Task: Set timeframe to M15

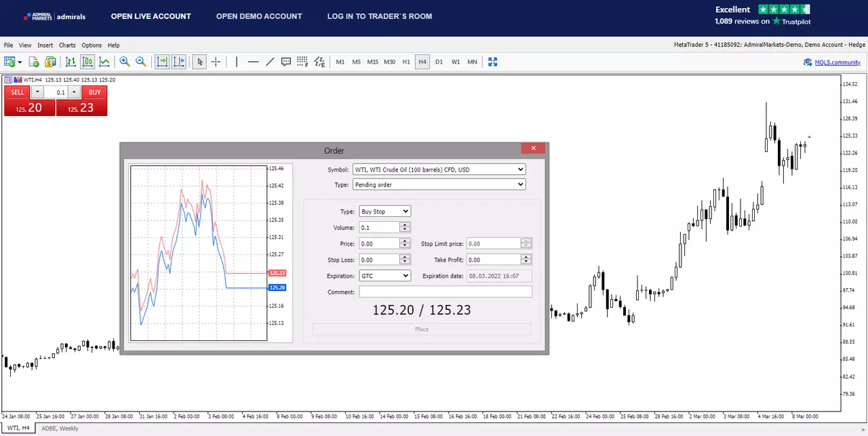Action: point(373,62)
